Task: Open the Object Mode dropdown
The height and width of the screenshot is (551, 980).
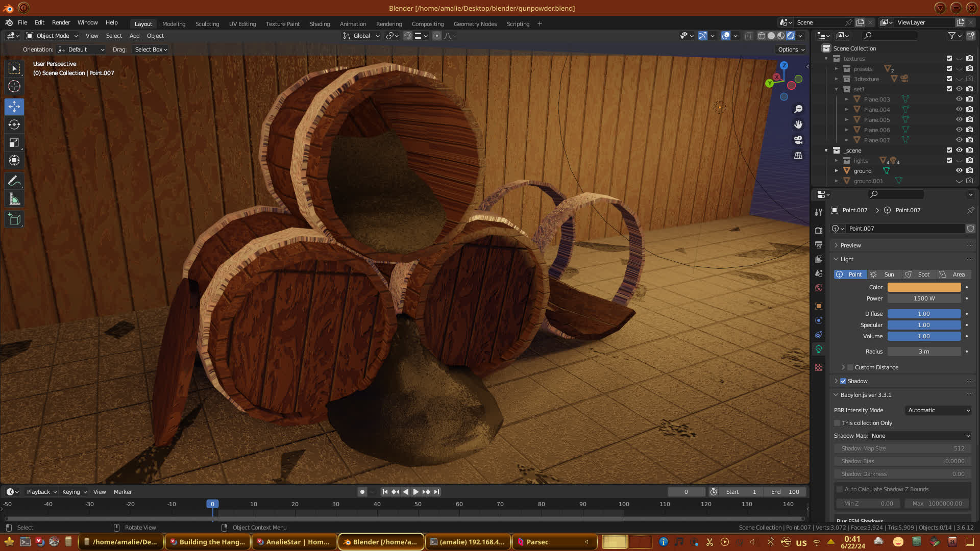Action: pyautogui.click(x=52, y=36)
